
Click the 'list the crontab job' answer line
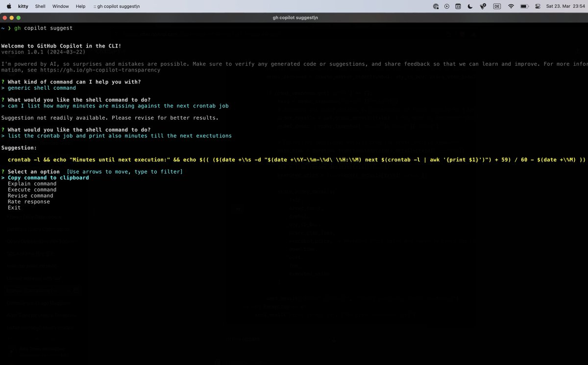pyautogui.click(x=120, y=136)
